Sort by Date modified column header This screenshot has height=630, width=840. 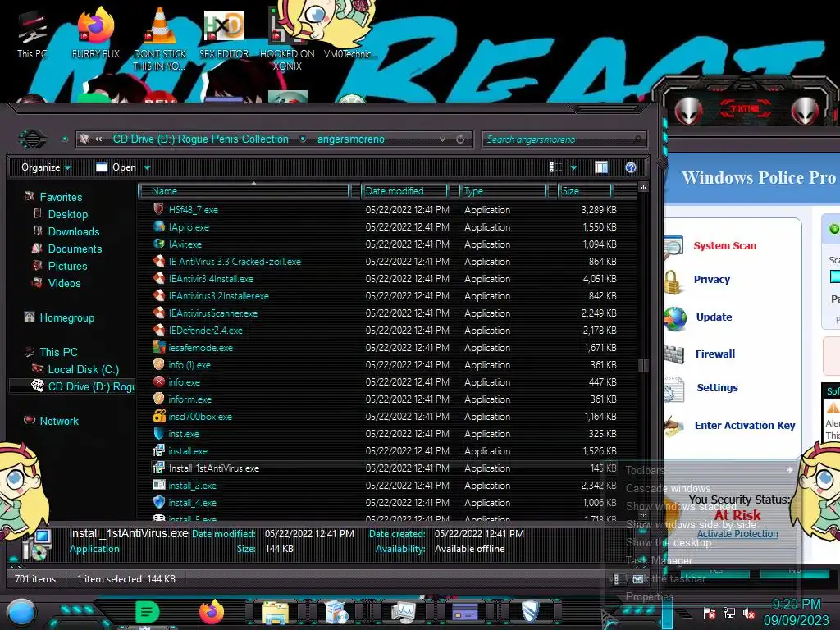pos(405,190)
